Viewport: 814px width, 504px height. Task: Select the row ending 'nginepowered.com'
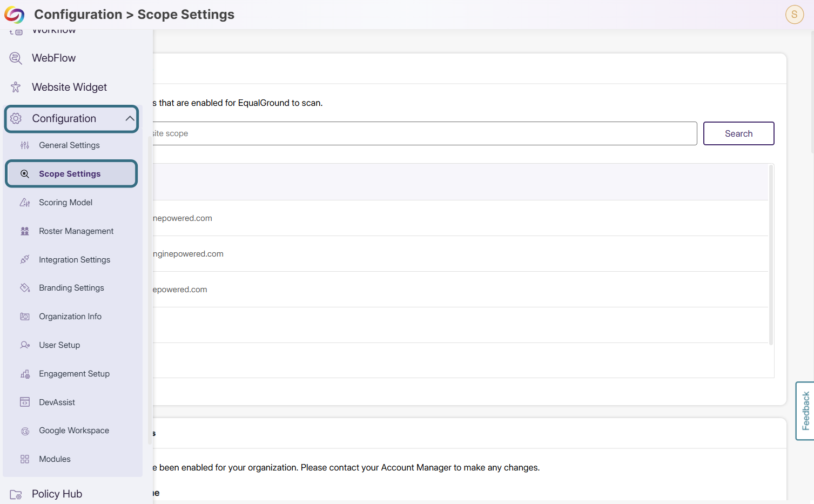(x=460, y=254)
